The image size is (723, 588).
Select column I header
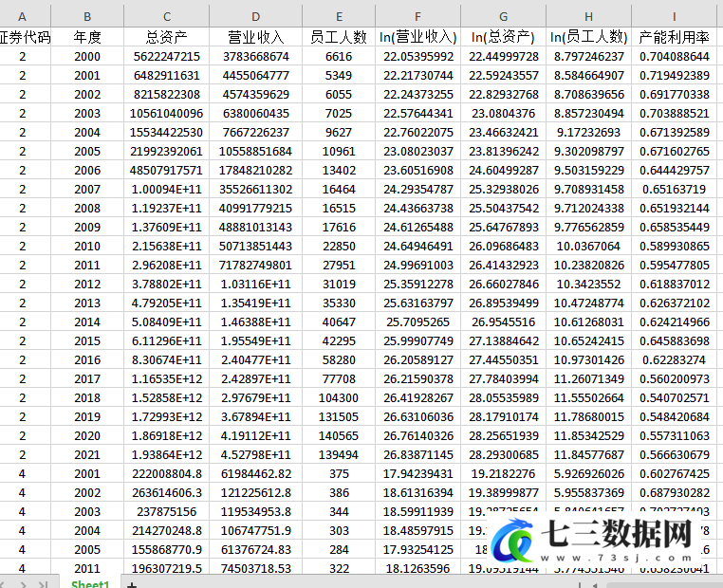pyautogui.click(x=674, y=16)
